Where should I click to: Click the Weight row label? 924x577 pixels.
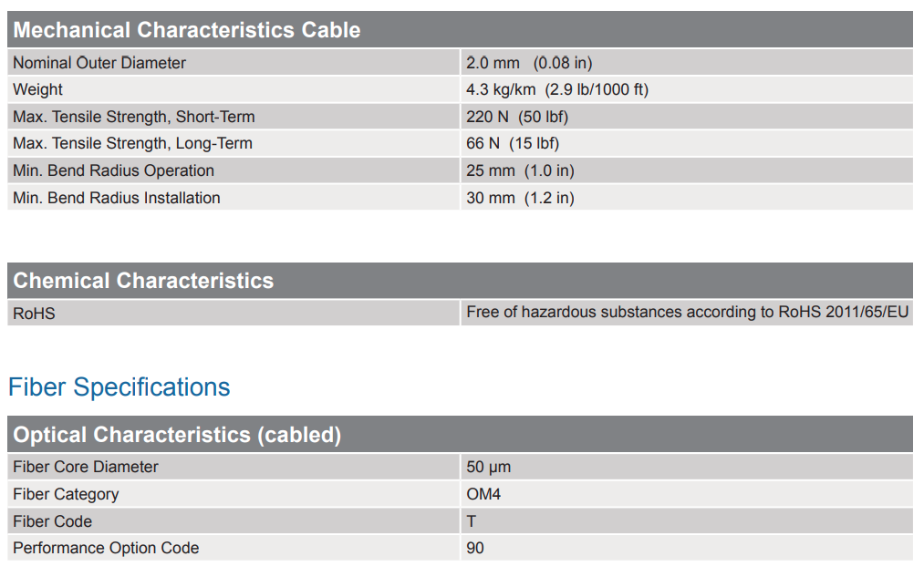(x=38, y=89)
